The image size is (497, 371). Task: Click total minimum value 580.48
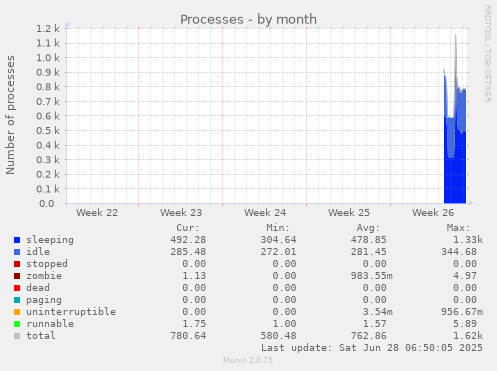[278, 336]
